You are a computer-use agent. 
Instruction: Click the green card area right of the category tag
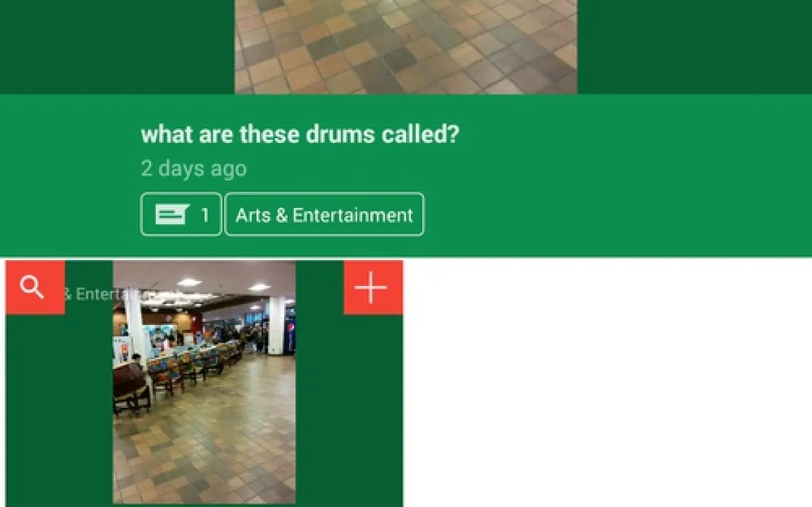tap(616, 214)
